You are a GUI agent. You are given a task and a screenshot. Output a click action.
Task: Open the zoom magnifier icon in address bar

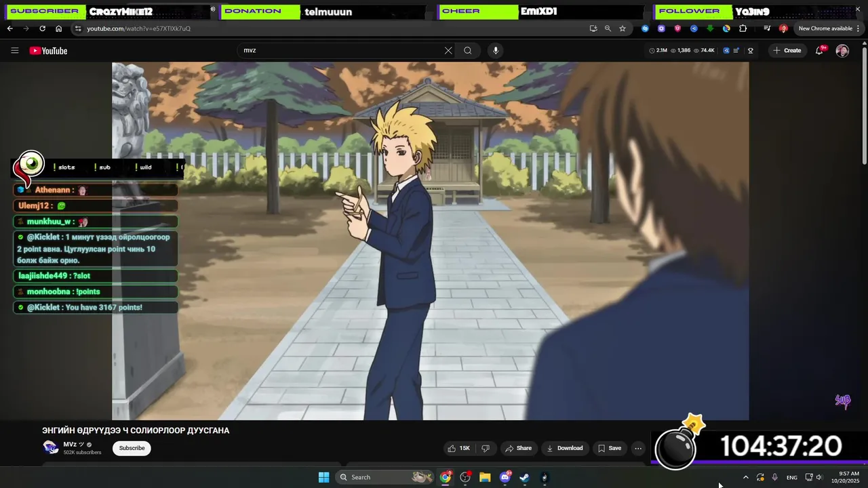pyautogui.click(x=608, y=28)
